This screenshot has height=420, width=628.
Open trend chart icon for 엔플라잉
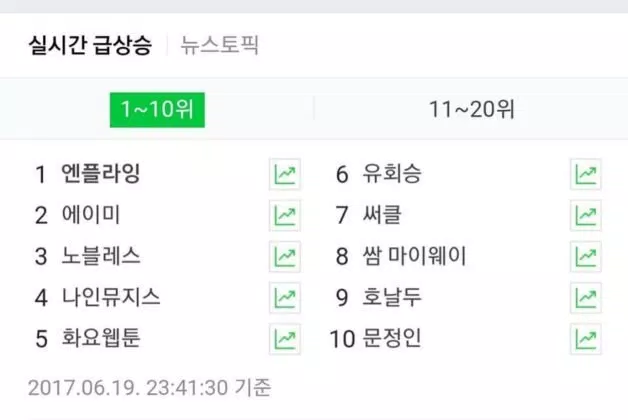point(285,175)
